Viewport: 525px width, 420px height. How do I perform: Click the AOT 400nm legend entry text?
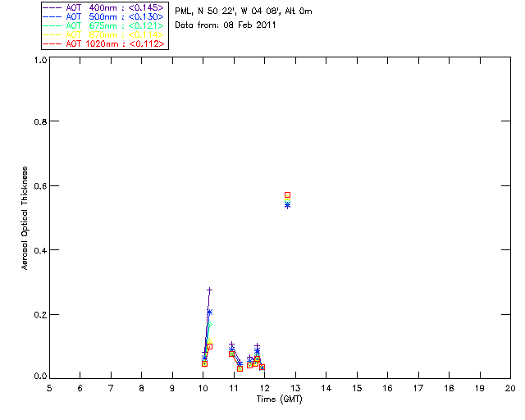point(115,7)
